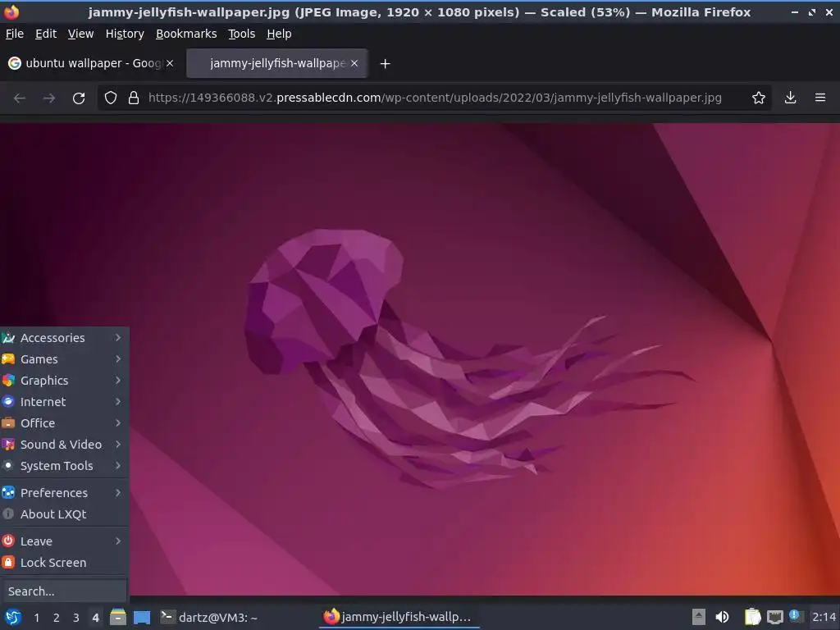Click the Firefox logo in title bar
This screenshot has height=630, width=840.
(x=11, y=11)
